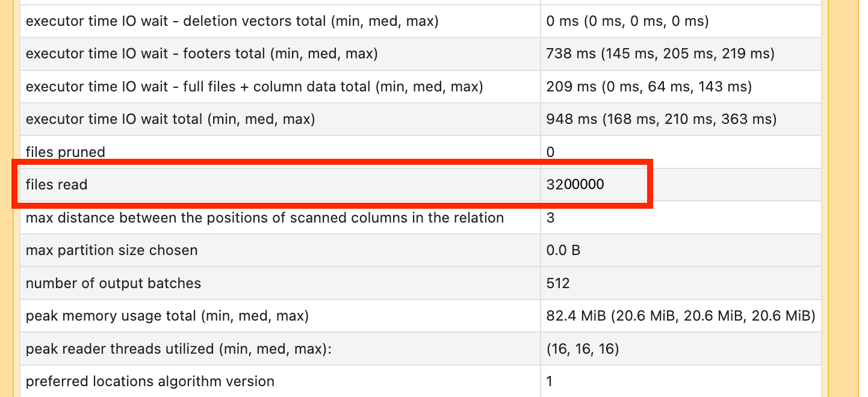Select the 738 ms footers value
The height and width of the screenshot is (397, 868).
pyautogui.click(x=660, y=54)
